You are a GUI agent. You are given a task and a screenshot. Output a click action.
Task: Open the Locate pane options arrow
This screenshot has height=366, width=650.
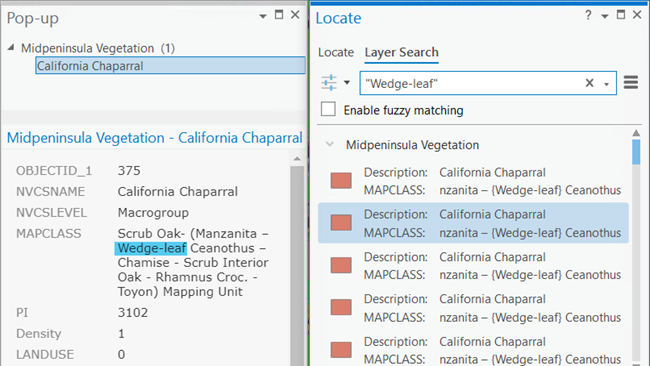pos(605,17)
